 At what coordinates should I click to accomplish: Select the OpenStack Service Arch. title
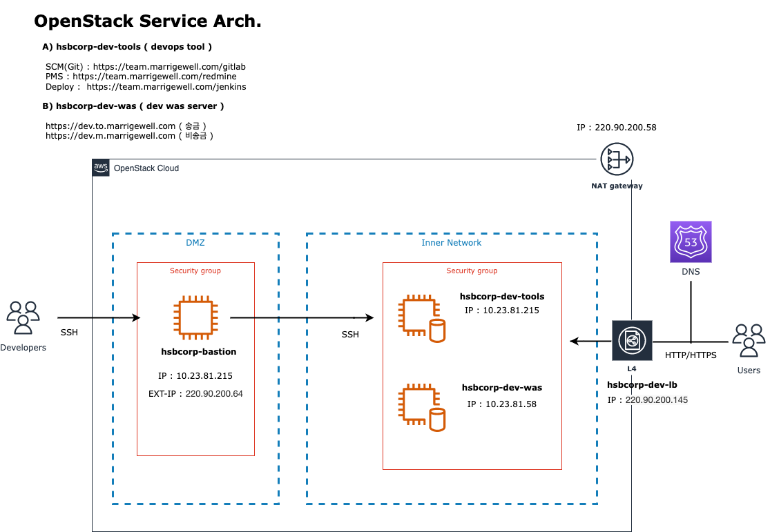[x=148, y=21]
